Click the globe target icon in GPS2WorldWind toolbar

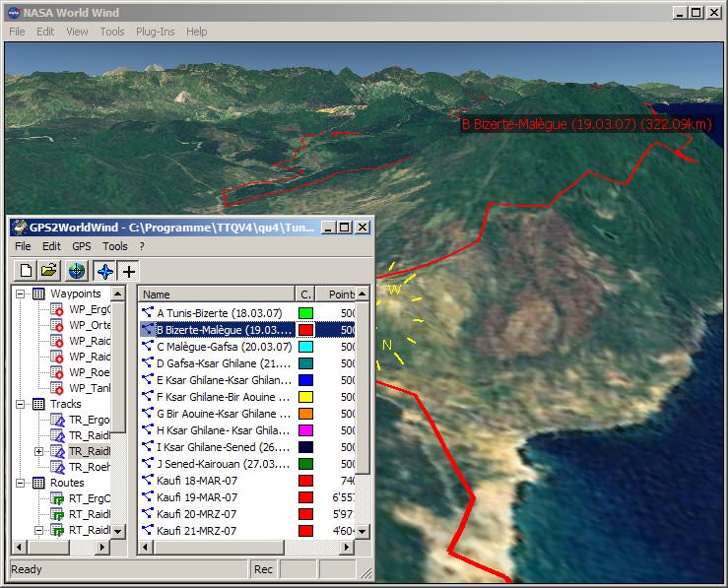77,271
